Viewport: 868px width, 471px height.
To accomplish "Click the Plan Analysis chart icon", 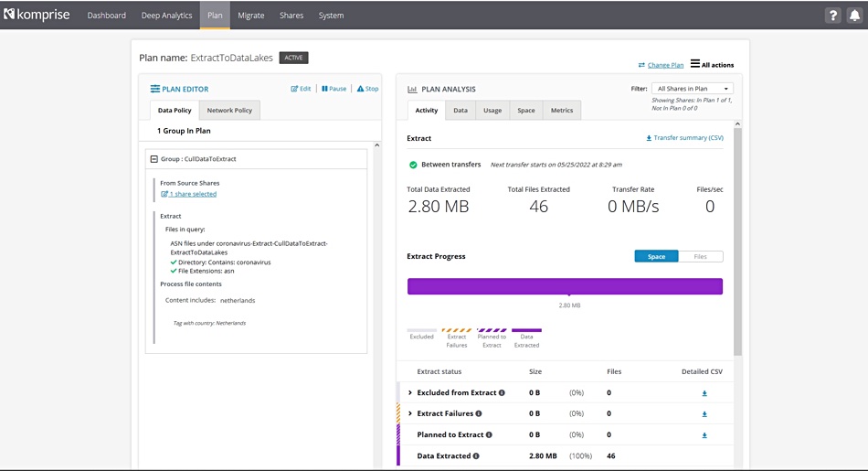I will pos(412,90).
